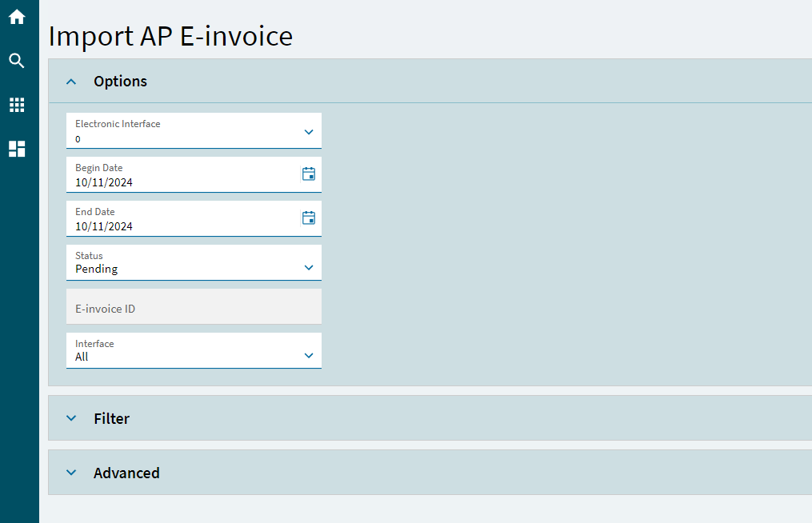Click the Options section header label
Viewport: 812px width, 523px height.
[120, 82]
